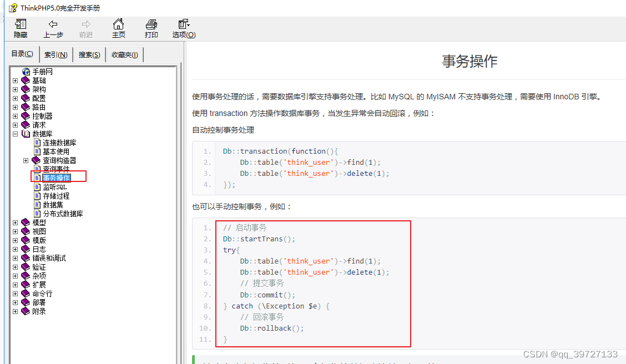Open the 基本使用 topic

click(x=56, y=151)
